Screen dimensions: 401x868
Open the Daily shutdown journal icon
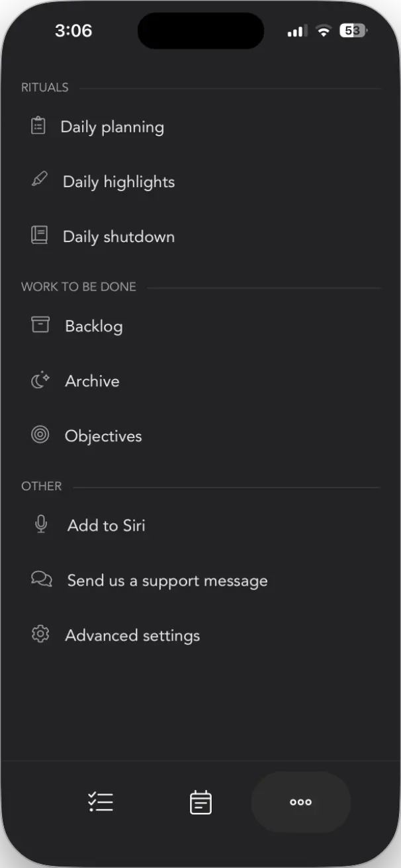tap(39, 234)
